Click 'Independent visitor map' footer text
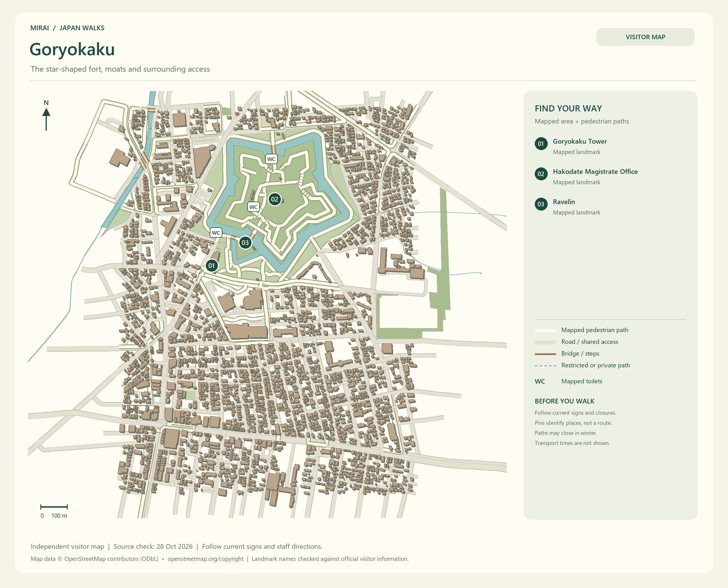The width and height of the screenshot is (728, 588). click(67, 547)
